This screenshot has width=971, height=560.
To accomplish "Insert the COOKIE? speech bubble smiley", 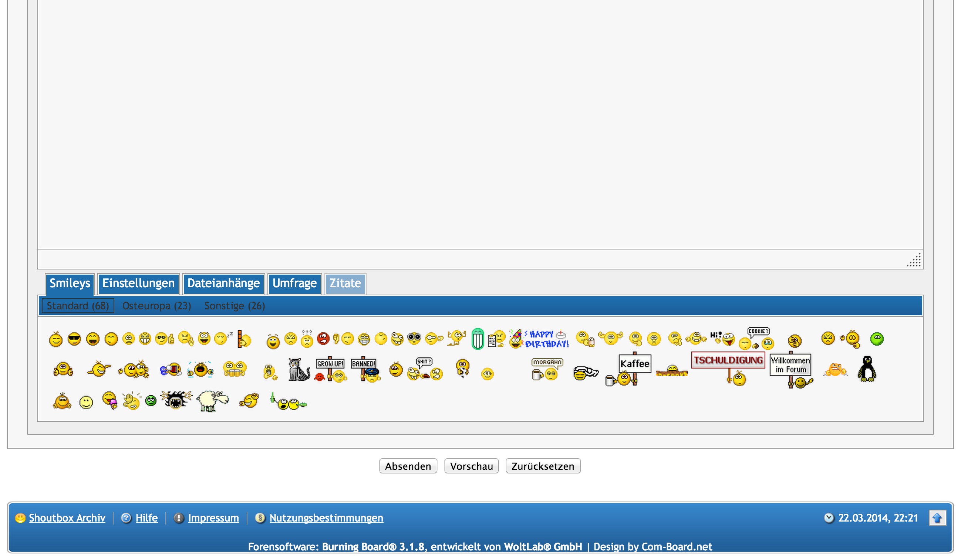I will [756, 339].
